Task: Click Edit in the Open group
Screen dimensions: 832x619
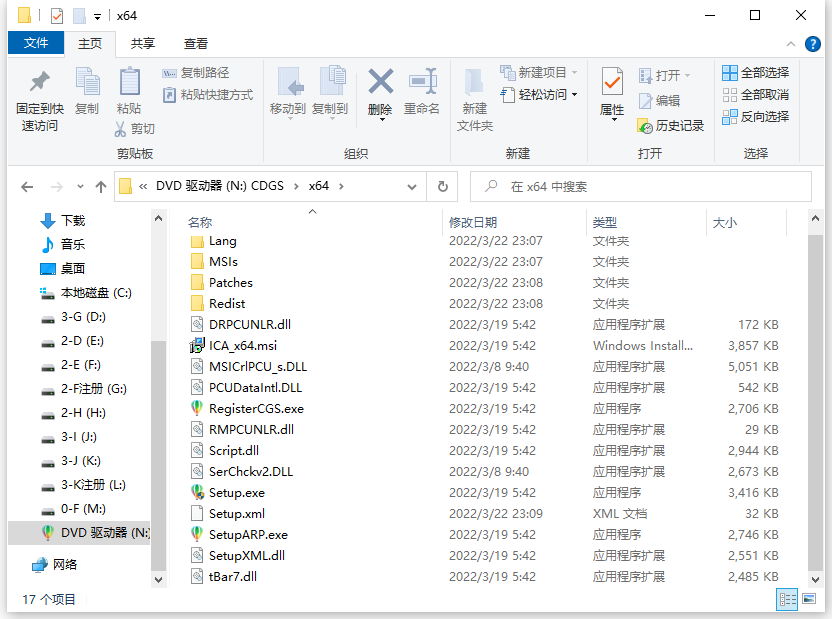Action: click(660, 101)
